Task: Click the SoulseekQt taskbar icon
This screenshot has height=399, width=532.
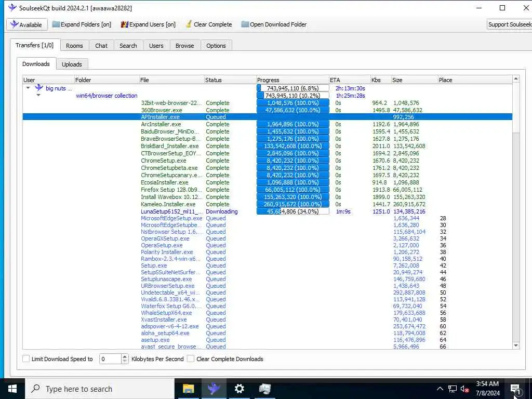Action: [214, 389]
